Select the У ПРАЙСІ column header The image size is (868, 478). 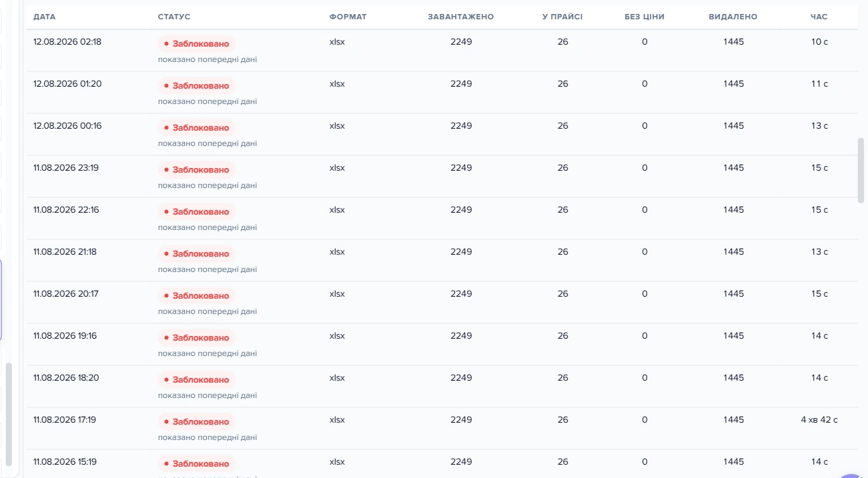click(x=562, y=17)
